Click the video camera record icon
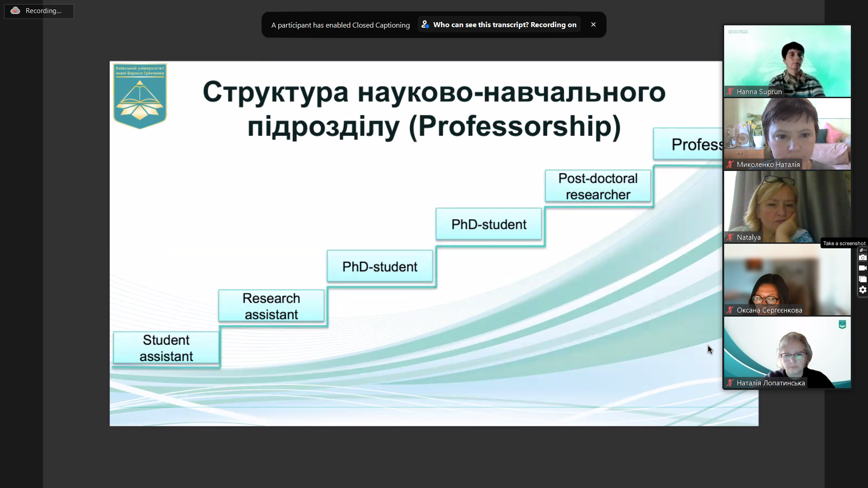This screenshot has width=868, height=488. coord(863,268)
